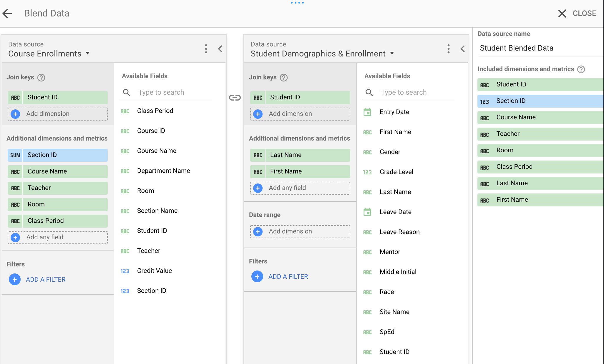Click 123 icon beside Credit Value field
This screenshot has height=364, width=604.
pos(125,271)
